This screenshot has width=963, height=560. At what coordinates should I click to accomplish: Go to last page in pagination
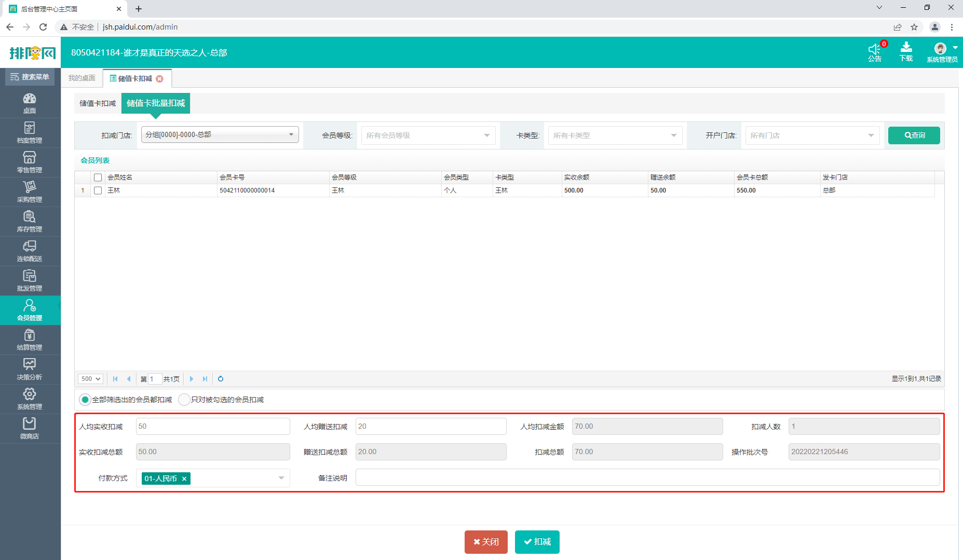[x=205, y=379]
